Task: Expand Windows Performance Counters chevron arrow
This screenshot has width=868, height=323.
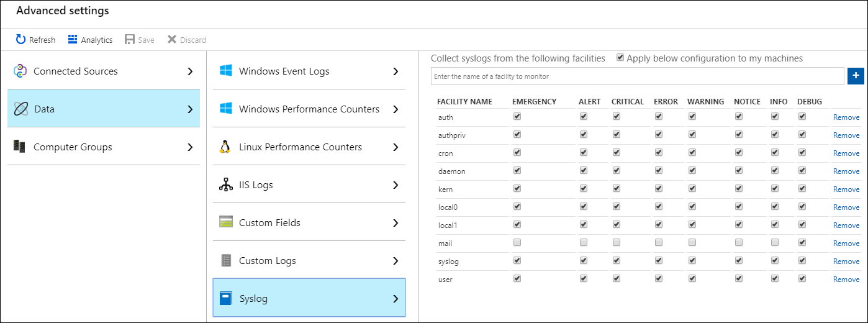Action: point(396,109)
